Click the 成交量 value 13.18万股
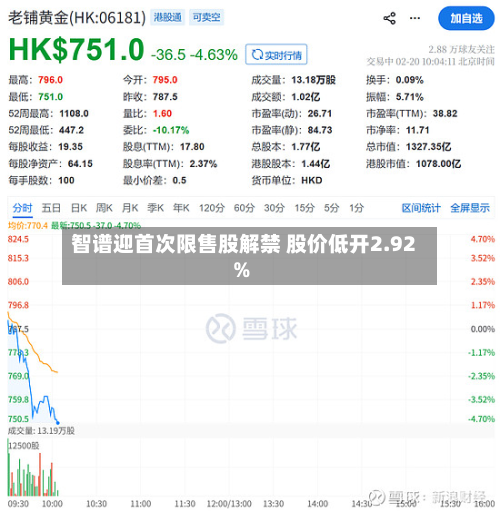500x512 pixels. [313, 80]
